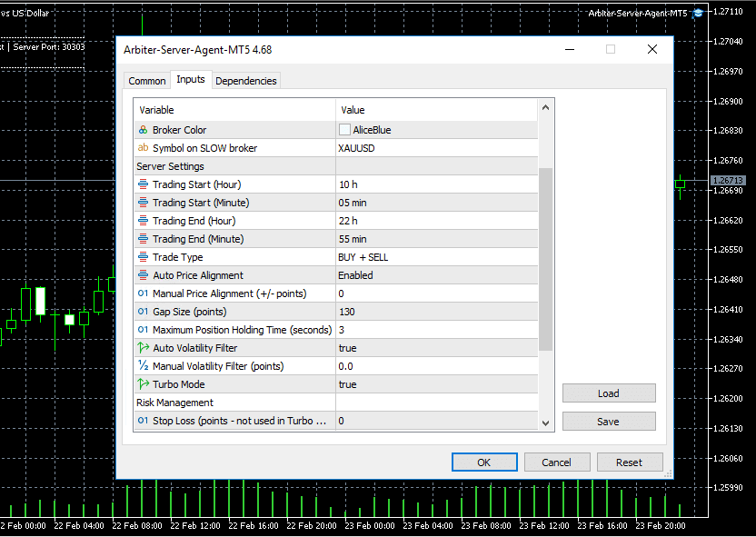This screenshot has width=756, height=537.
Task: Click the enum icon next to Auto Price Alignment
Action: point(144,275)
